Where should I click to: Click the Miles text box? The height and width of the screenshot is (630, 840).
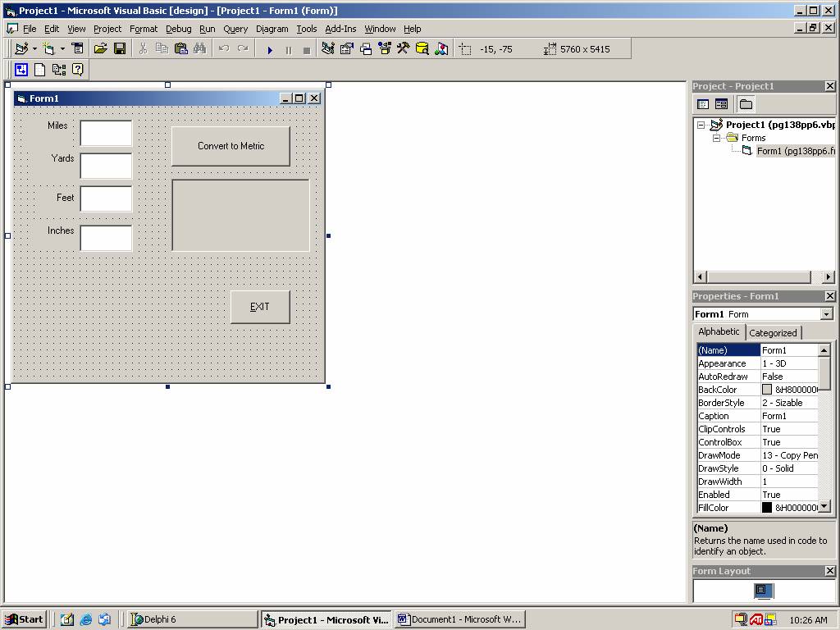pos(106,133)
